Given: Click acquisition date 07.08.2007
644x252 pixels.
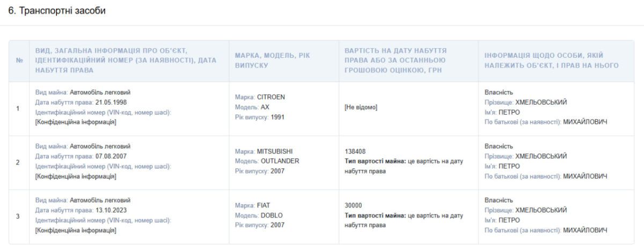Looking at the screenshot, I should (x=110, y=156).
